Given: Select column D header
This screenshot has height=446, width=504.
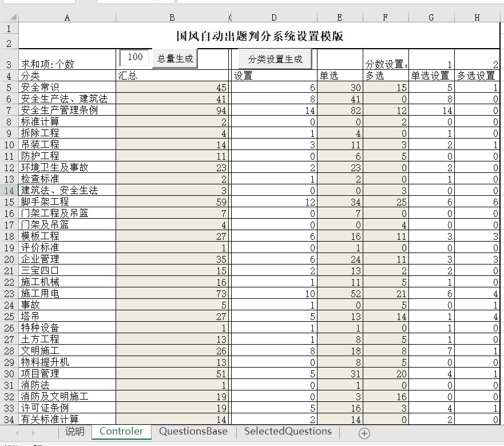Looking at the screenshot, I should [274, 17].
